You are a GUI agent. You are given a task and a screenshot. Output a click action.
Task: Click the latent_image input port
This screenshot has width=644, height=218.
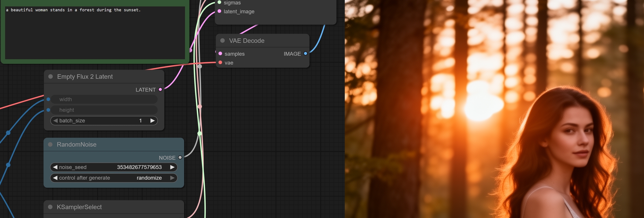coord(219,11)
